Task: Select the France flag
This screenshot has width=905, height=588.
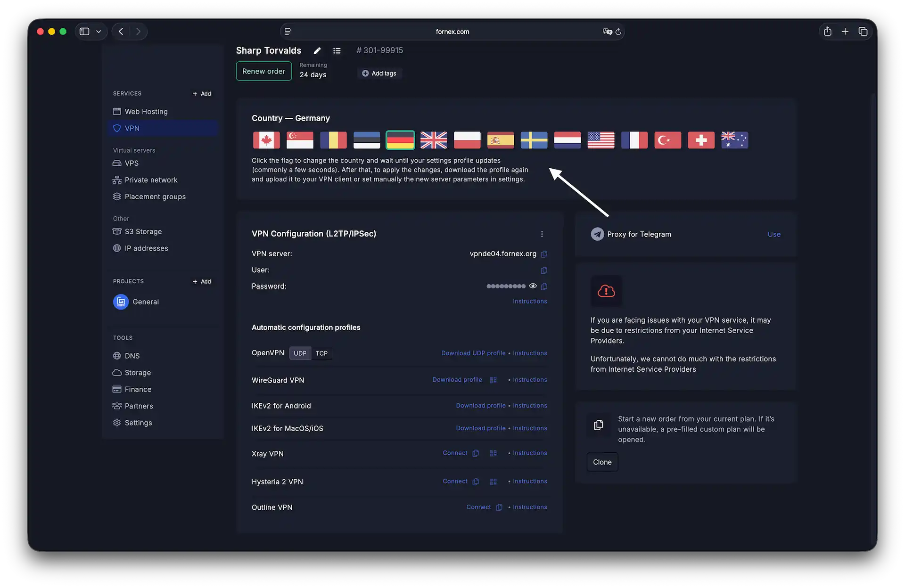Action: [634, 140]
